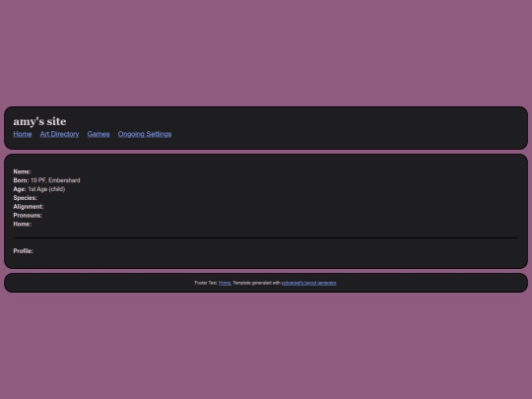Click the Home link in the footer
The image size is (532, 399).
click(225, 283)
